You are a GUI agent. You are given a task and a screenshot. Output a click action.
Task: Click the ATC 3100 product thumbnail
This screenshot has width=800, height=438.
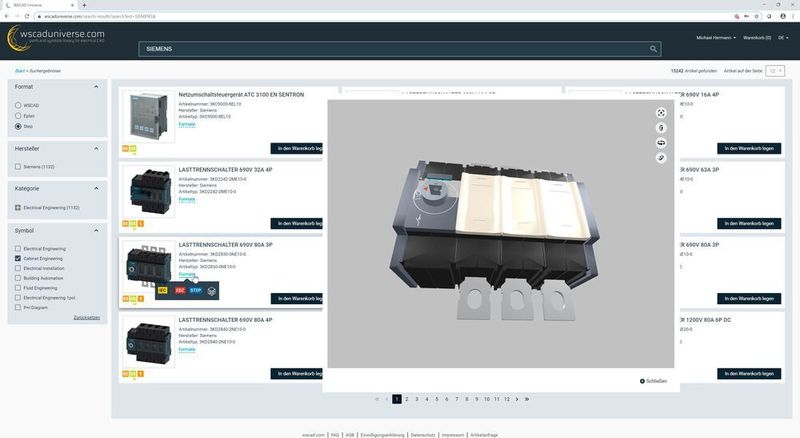coord(148,116)
